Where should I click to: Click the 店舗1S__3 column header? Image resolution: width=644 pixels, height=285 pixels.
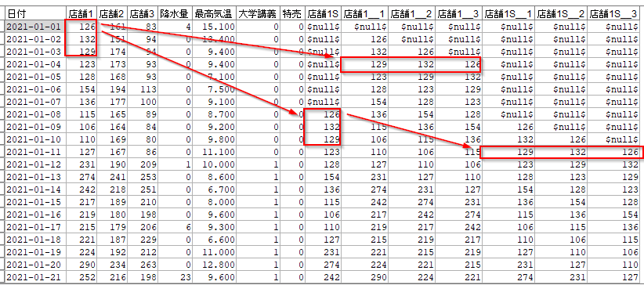614,14
